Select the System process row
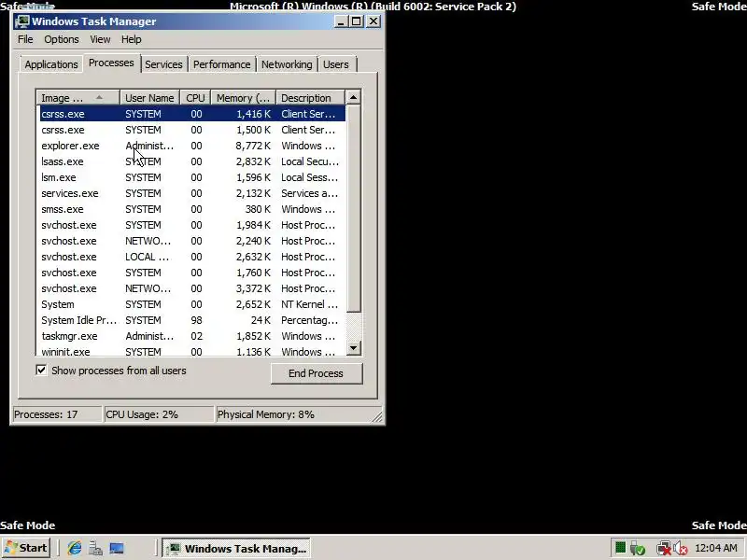 [192, 304]
